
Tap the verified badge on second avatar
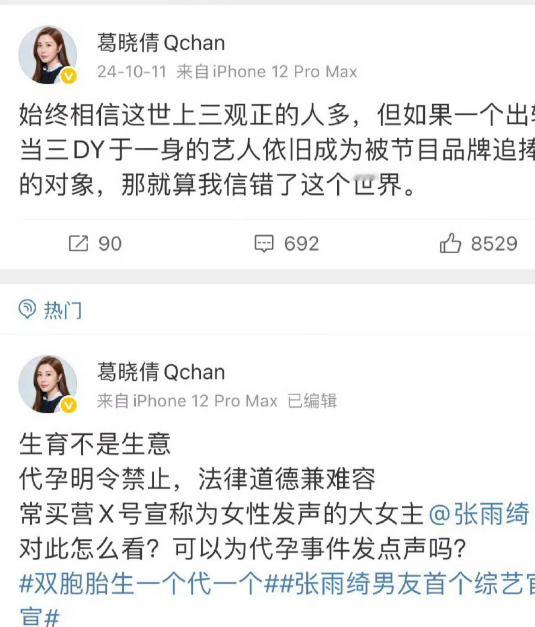(69, 405)
